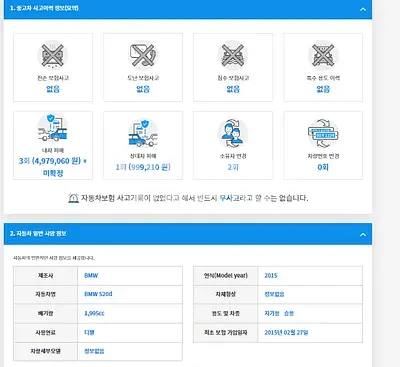Click the 도난 보험사고 crossed-out theft icon
The image size is (400, 367).
pos(143,55)
